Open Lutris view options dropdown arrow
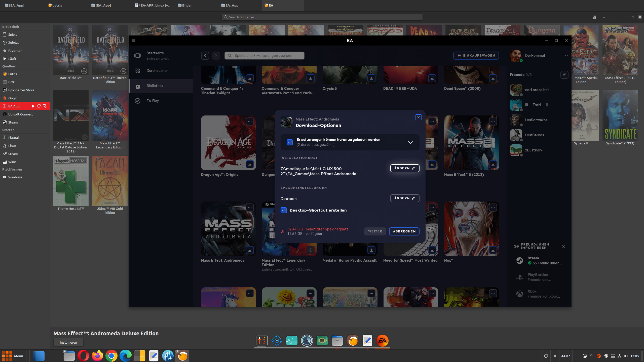Viewport: 644px width, 362px height. (604, 17)
